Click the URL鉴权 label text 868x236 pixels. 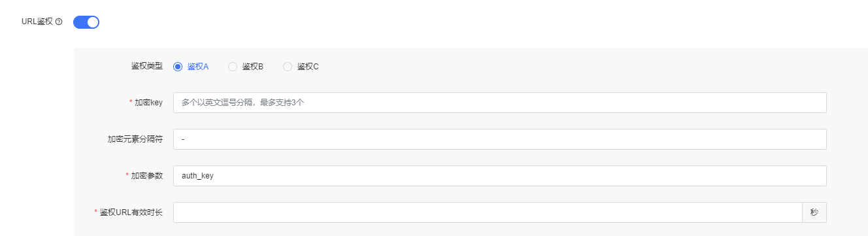[37, 22]
